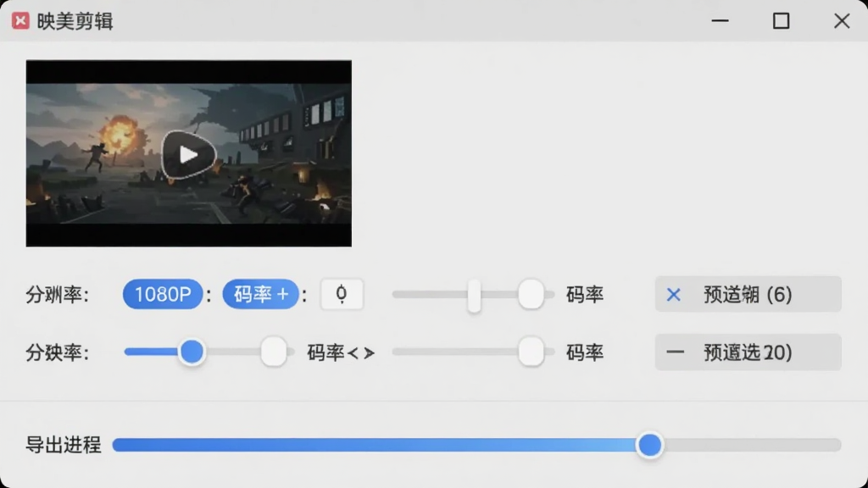Close the 映美剪辑 window
Screen dimensions: 868x488
click(842, 21)
